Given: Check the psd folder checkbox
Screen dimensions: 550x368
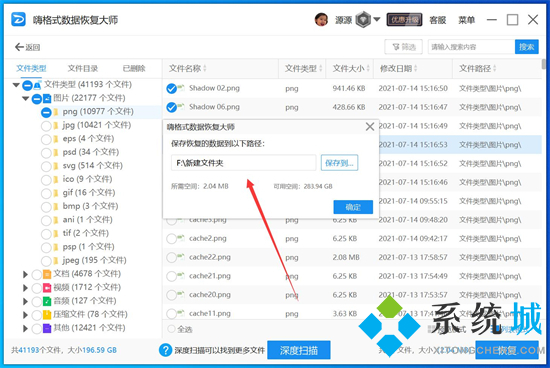Looking at the screenshot, I should click(46, 153).
